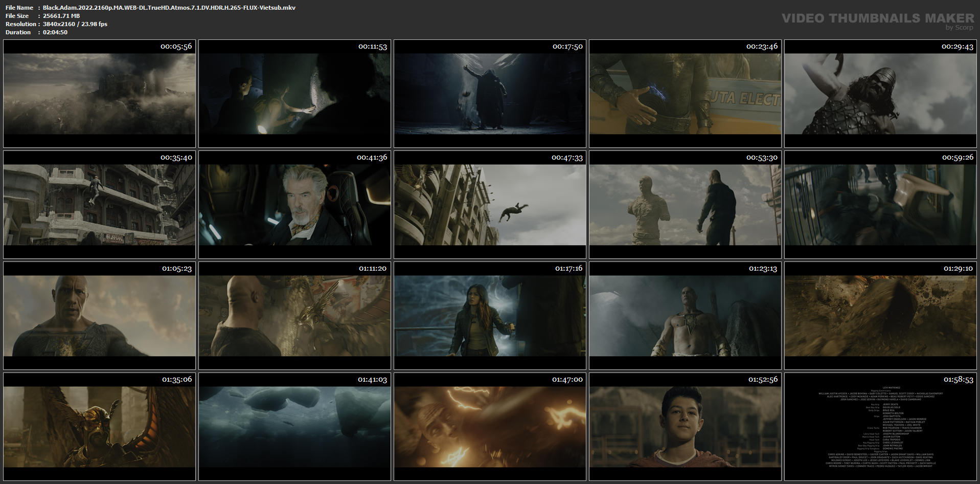Open the thumbnail at 01:35:06
The height and width of the screenshot is (484, 980).
coord(99,427)
